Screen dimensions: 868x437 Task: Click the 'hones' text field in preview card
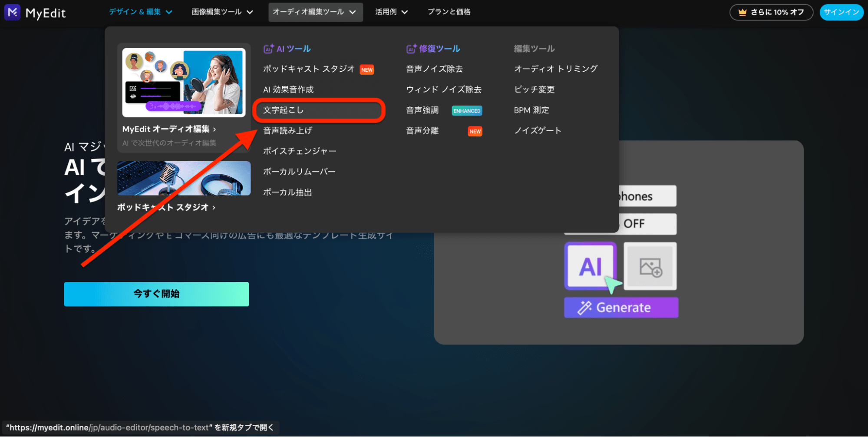point(647,196)
